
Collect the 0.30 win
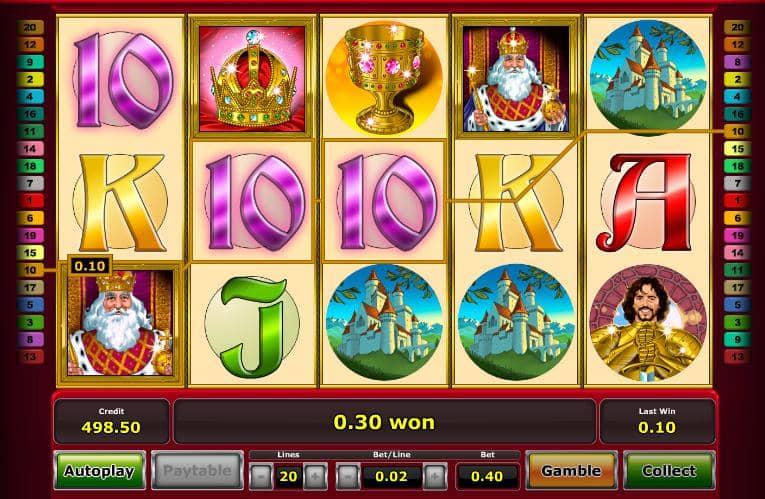669,471
